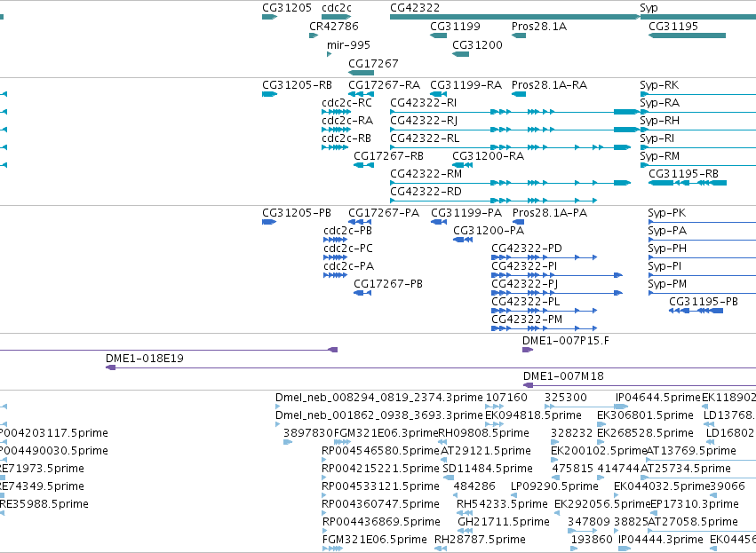Click EST FGM321E06.3prime

pos(342,442)
